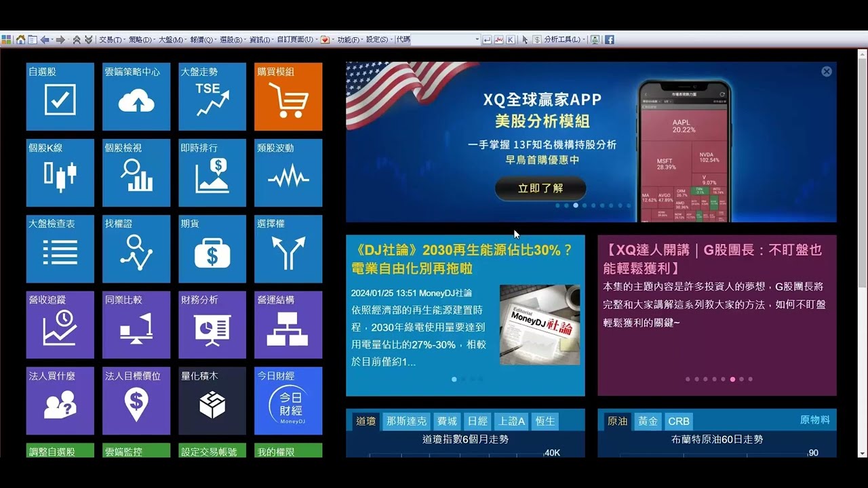Open the XQ達人開講 G股團長 headline
This screenshot has width=868, height=488.
[x=713, y=259]
